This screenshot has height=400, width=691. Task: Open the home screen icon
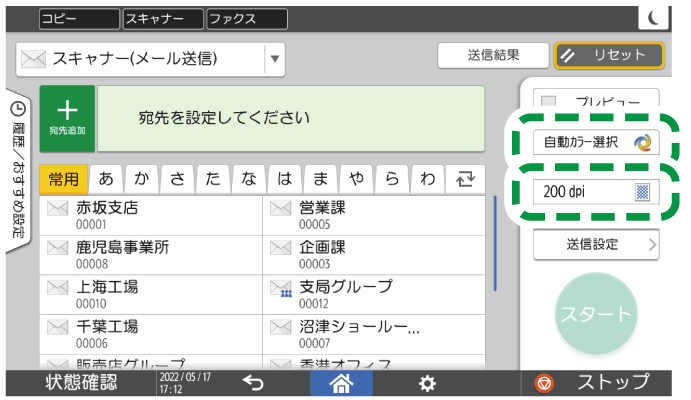(x=341, y=383)
